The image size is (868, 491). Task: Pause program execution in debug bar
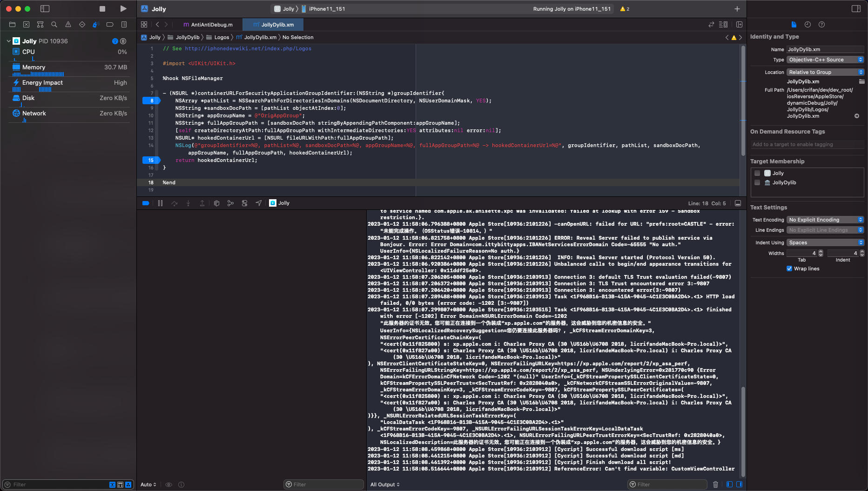click(x=160, y=203)
